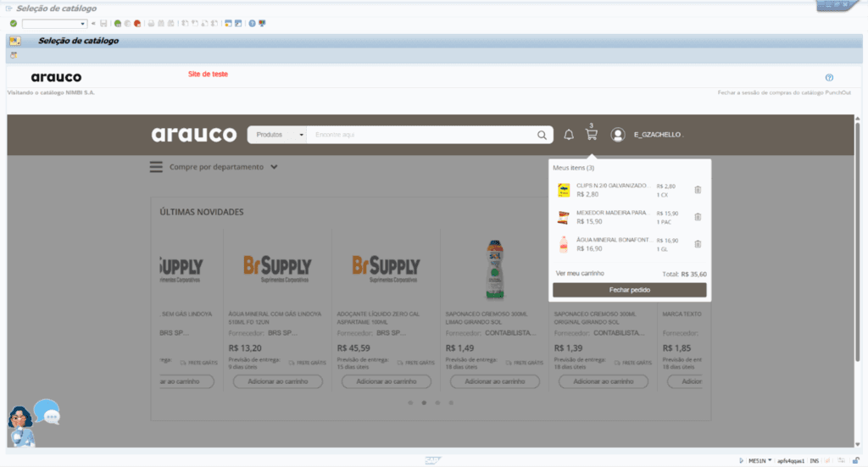The height and width of the screenshot is (467, 868).
Task: Click the R$ 45,59 price
Action: [353, 348]
